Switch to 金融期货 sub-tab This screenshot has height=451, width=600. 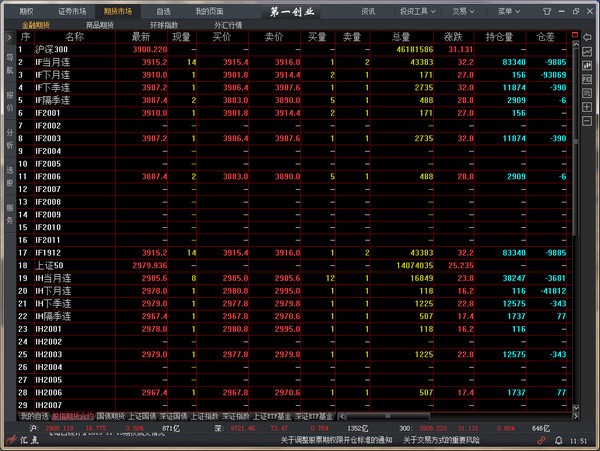36,25
